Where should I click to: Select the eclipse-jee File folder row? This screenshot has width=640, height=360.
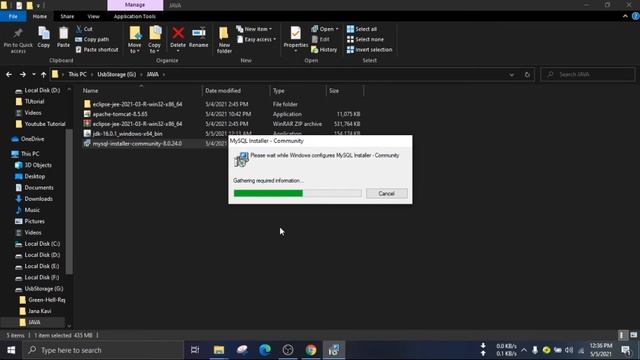coord(222,104)
